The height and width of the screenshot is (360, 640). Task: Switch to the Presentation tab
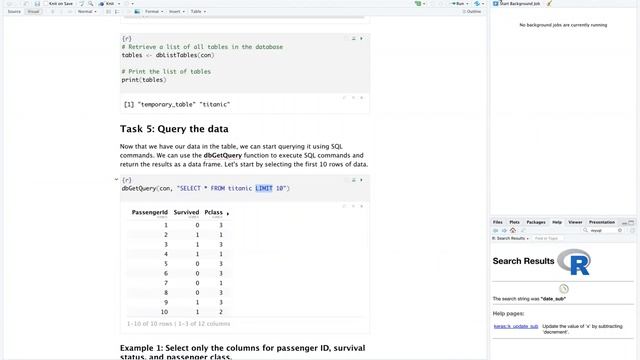click(602, 222)
